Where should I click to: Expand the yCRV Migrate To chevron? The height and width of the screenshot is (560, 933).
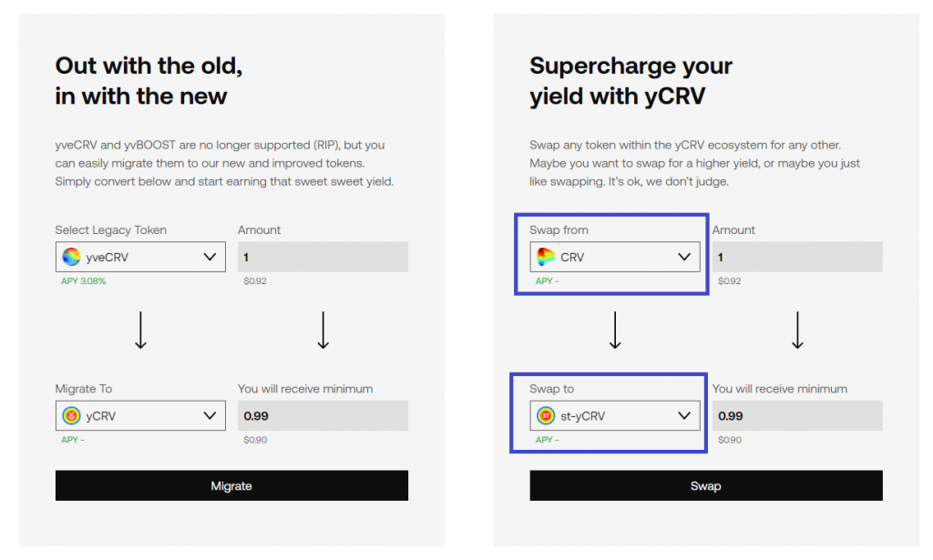(x=210, y=415)
